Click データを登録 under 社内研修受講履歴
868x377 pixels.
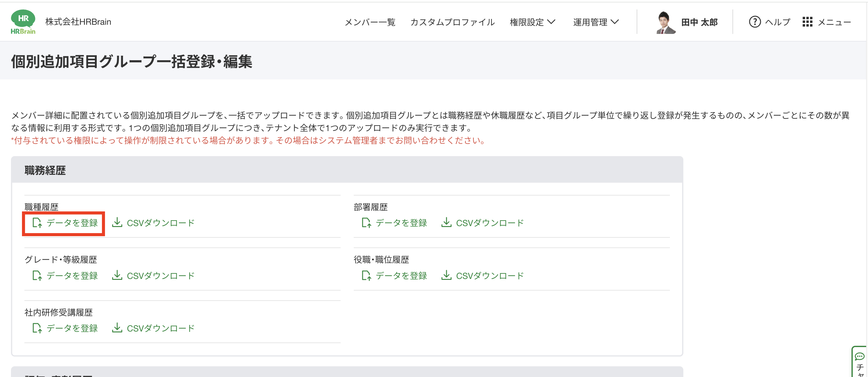[x=72, y=328]
